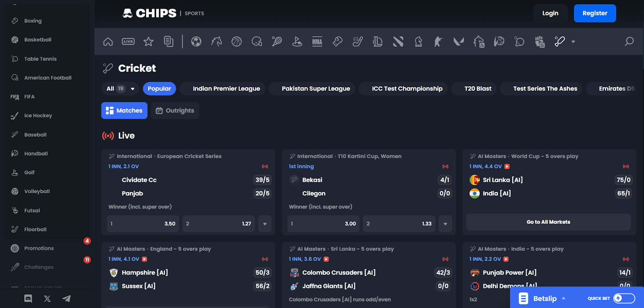Open Table Tennis in the sidebar
This screenshot has height=308, width=644.
coord(40,59)
